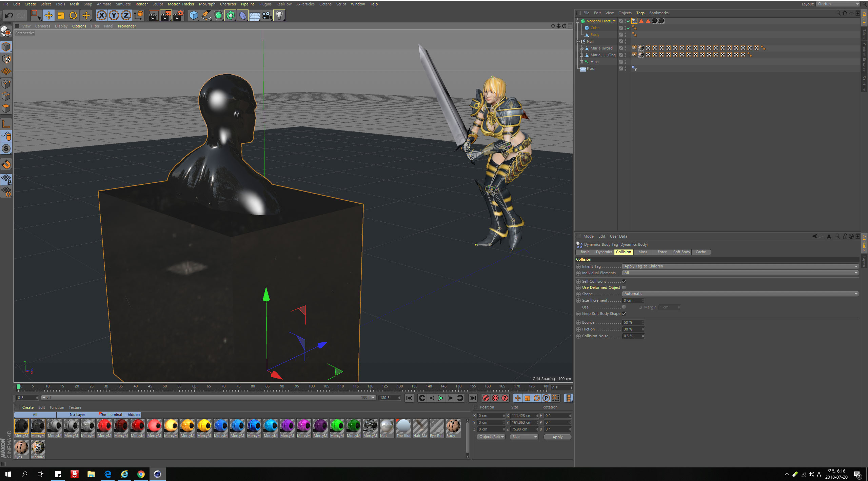Click Create in material manager

[28, 407]
